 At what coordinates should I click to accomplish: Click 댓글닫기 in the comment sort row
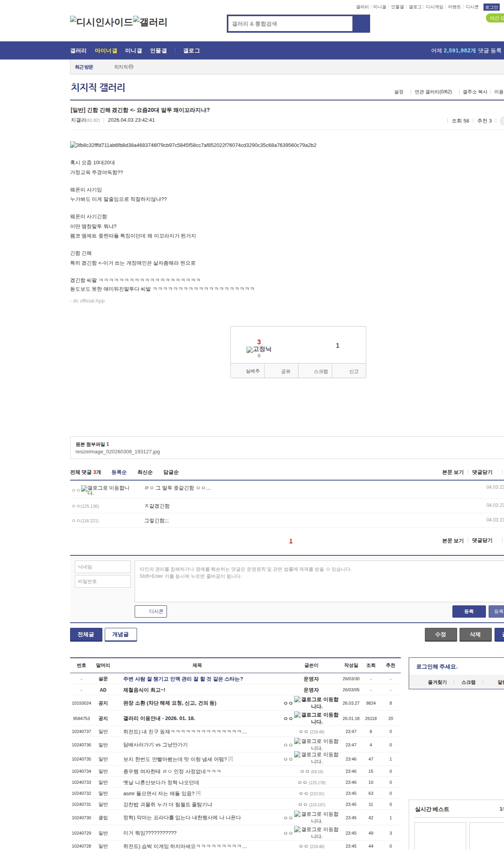point(482,472)
